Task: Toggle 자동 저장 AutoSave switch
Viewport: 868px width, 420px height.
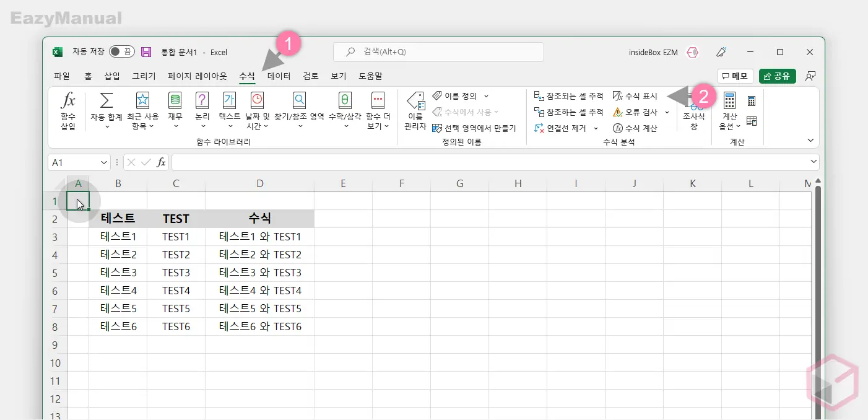Action: pyautogui.click(x=121, y=52)
